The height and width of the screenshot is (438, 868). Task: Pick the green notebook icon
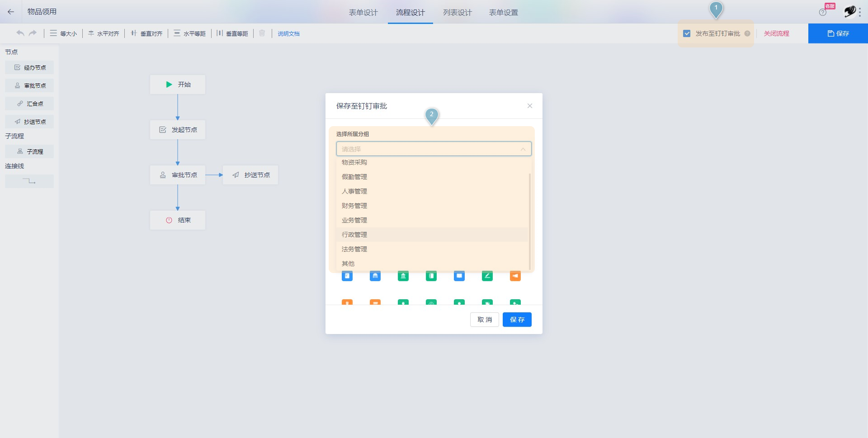tap(431, 276)
